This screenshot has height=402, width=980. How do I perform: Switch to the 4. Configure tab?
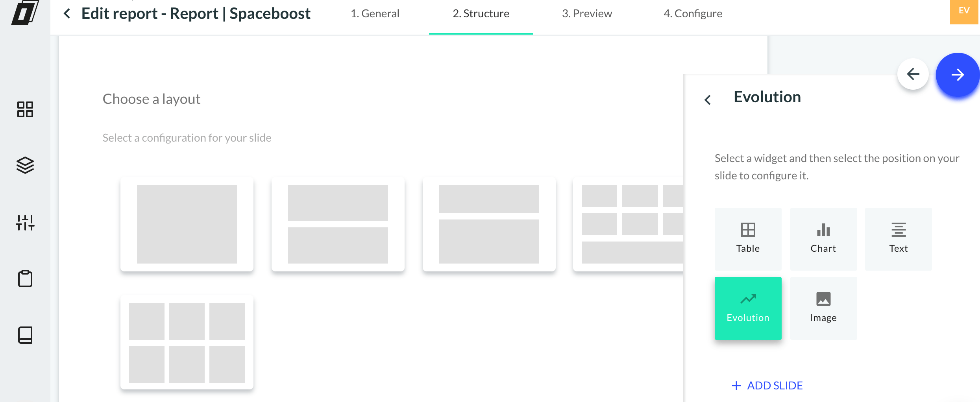click(x=693, y=14)
